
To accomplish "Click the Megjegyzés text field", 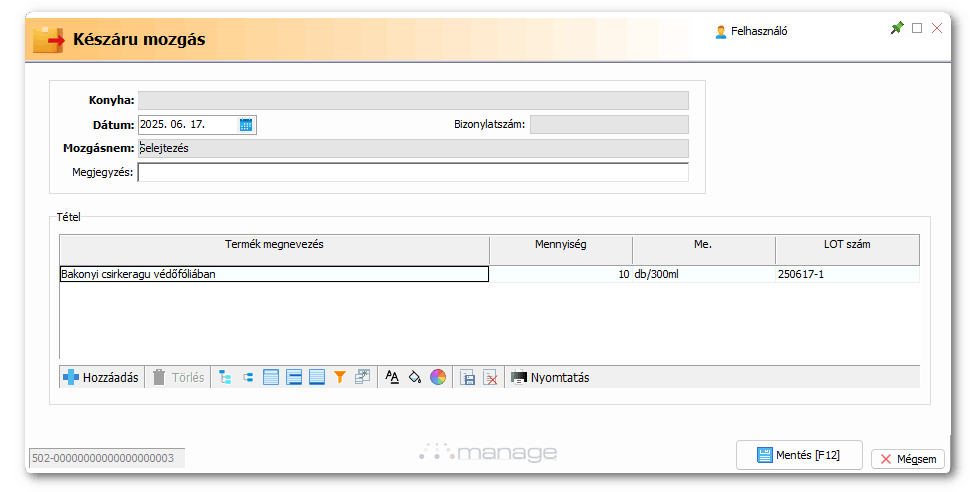I will click(413, 172).
